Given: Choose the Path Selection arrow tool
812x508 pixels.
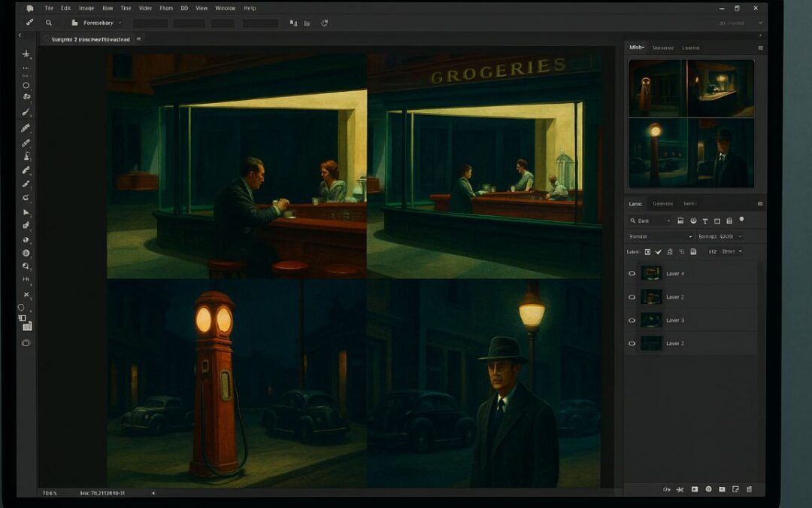Looking at the screenshot, I should 26,212.
